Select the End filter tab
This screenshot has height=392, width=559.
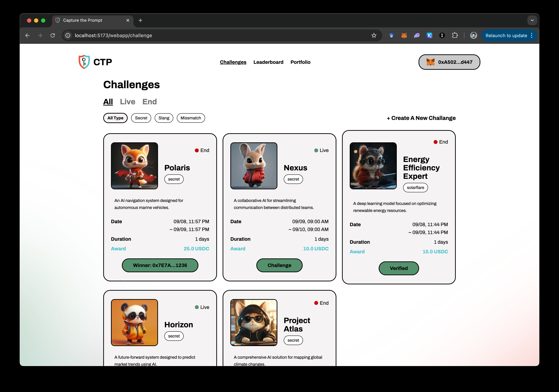pyautogui.click(x=150, y=102)
